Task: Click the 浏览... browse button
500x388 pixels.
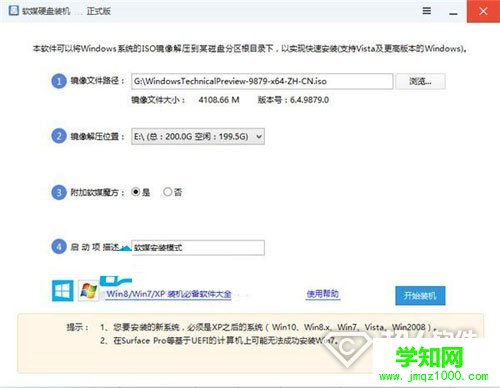Action: [x=420, y=81]
